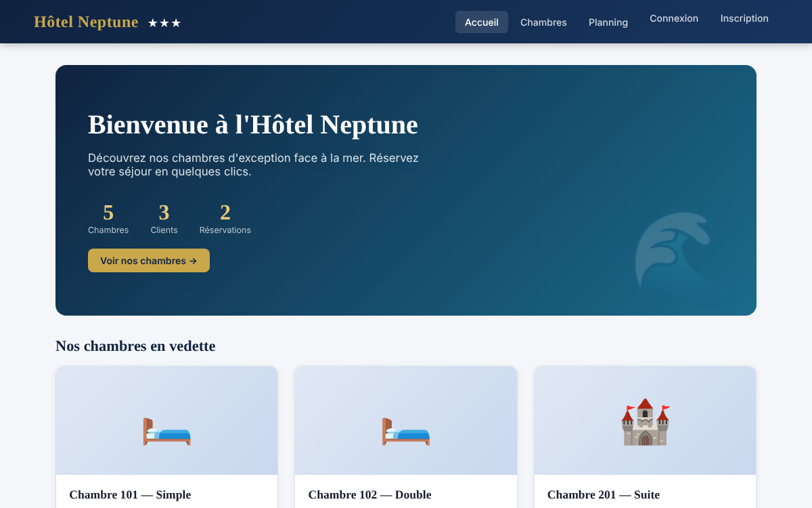Select Connexion in the top navigation

(674, 18)
